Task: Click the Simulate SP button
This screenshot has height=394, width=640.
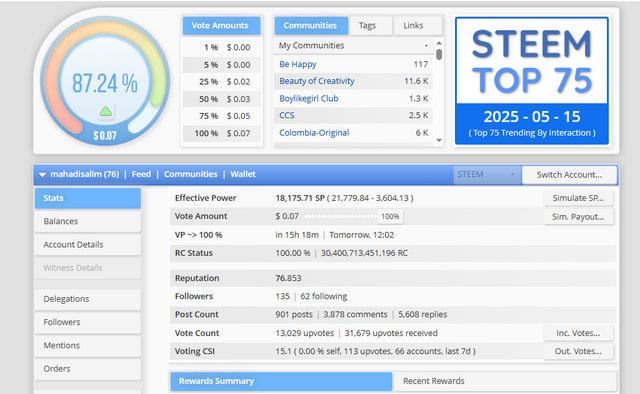Action: (578, 198)
